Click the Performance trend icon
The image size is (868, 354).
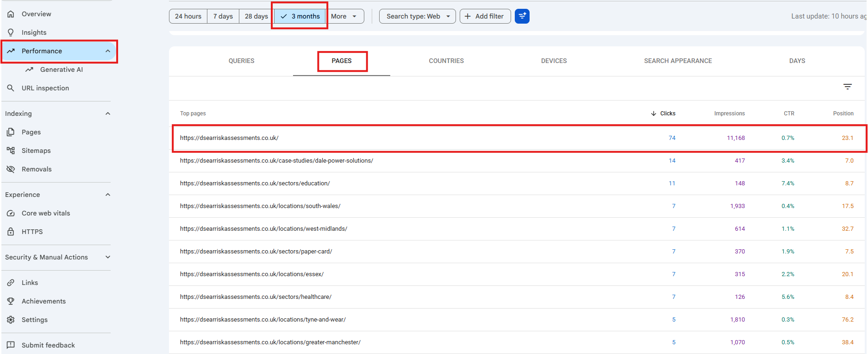tap(11, 51)
